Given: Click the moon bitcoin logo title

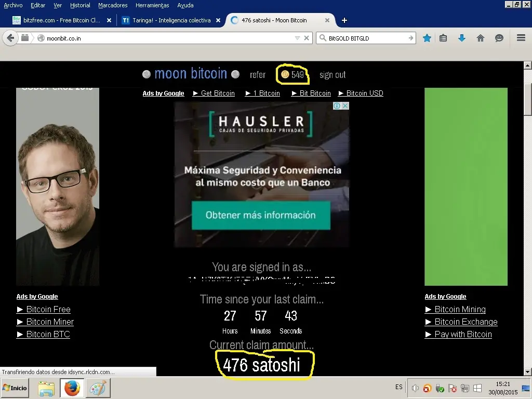Looking at the screenshot, I should point(191,74).
